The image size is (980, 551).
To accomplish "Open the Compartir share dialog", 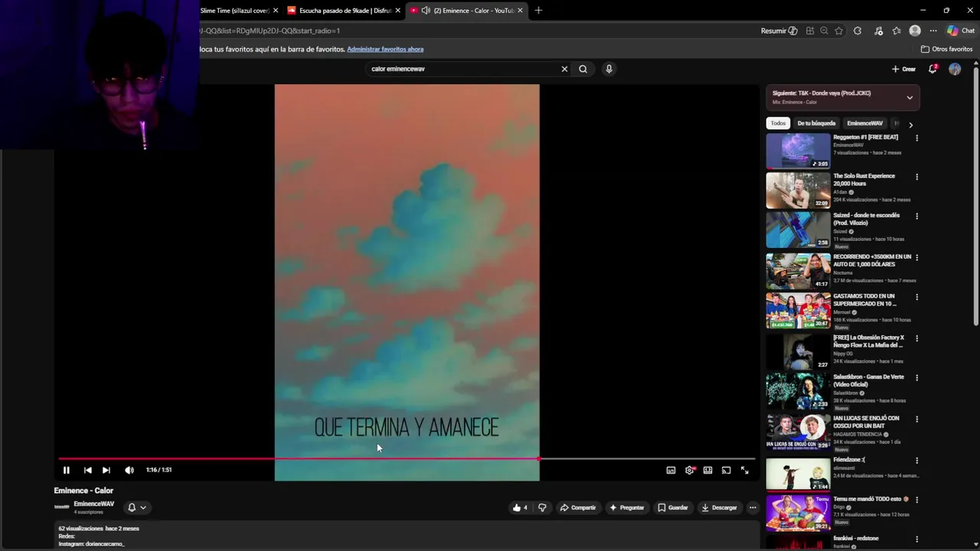I will tap(577, 507).
